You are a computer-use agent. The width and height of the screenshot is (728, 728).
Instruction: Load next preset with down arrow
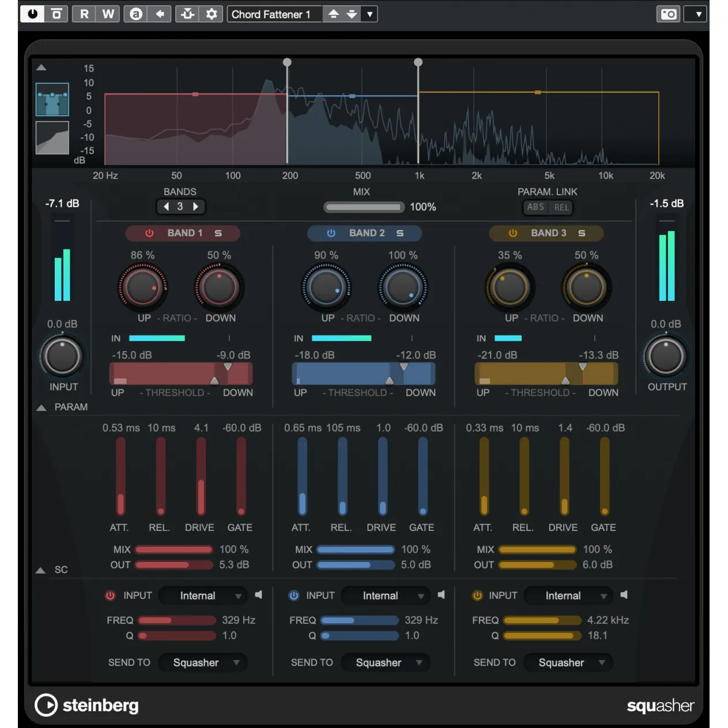pyautogui.click(x=352, y=14)
